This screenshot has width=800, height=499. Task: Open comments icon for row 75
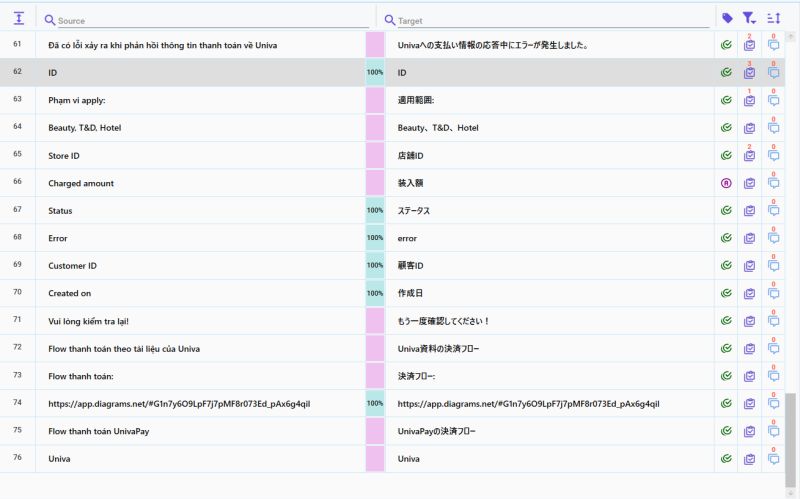[773, 431]
